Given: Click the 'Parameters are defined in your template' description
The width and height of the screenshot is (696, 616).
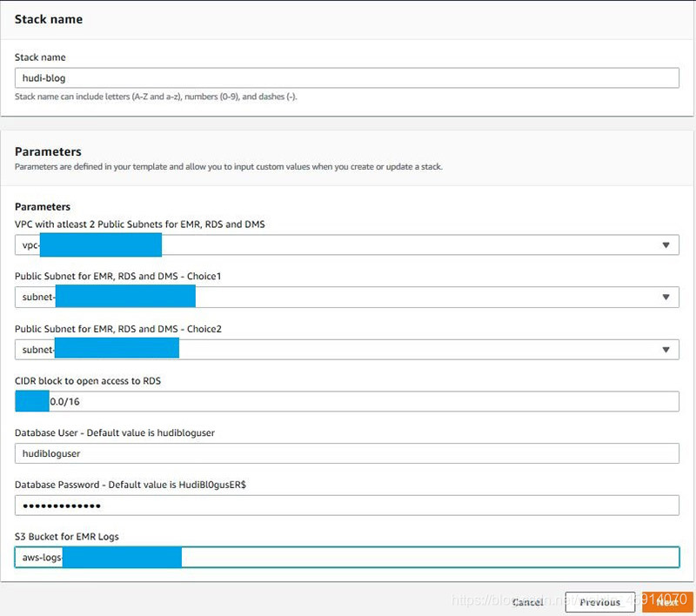Looking at the screenshot, I should [229, 167].
